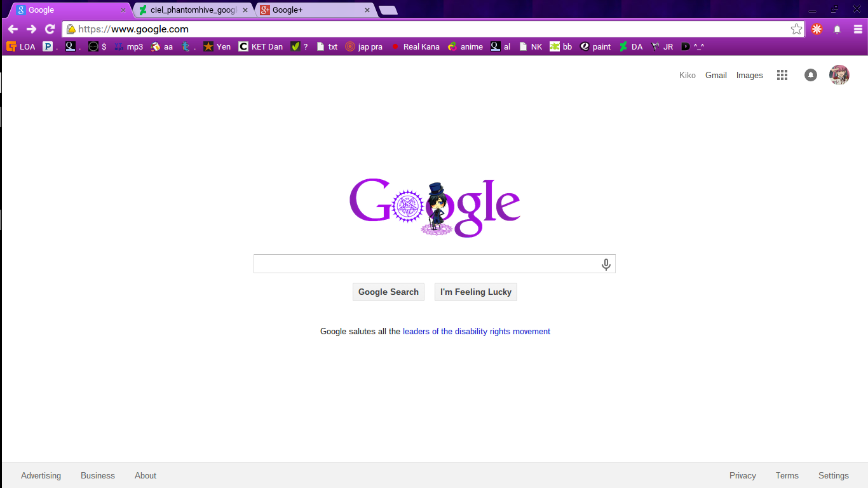Screen dimensions: 868x488
Task: Reload the page with the refresh icon
Action: pyautogui.click(x=50, y=29)
